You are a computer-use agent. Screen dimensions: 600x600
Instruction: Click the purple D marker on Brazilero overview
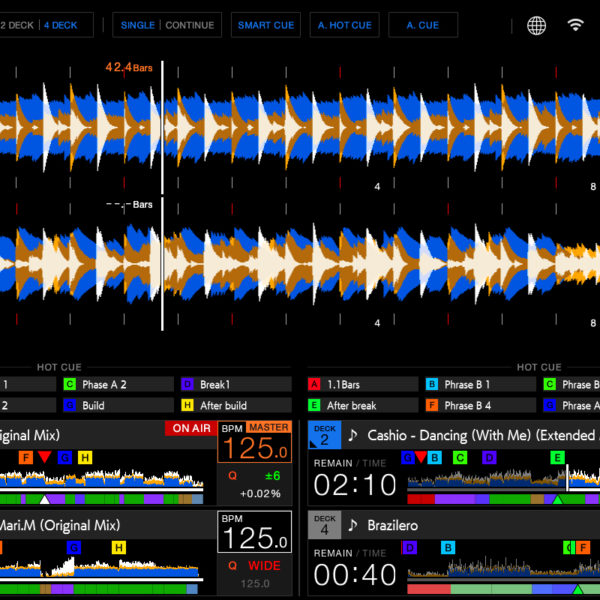pyautogui.click(x=409, y=548)
